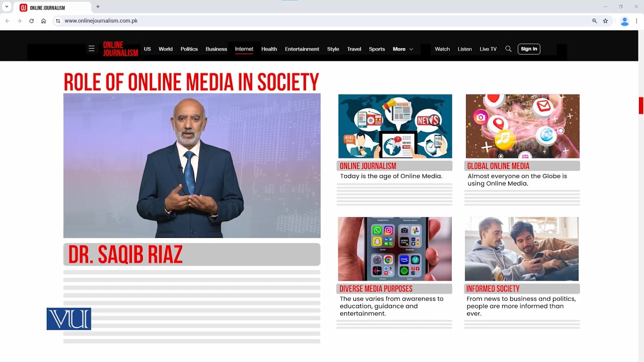Open the Live TV link
This screenshot has width=644, height=362.
coord(488,49)
